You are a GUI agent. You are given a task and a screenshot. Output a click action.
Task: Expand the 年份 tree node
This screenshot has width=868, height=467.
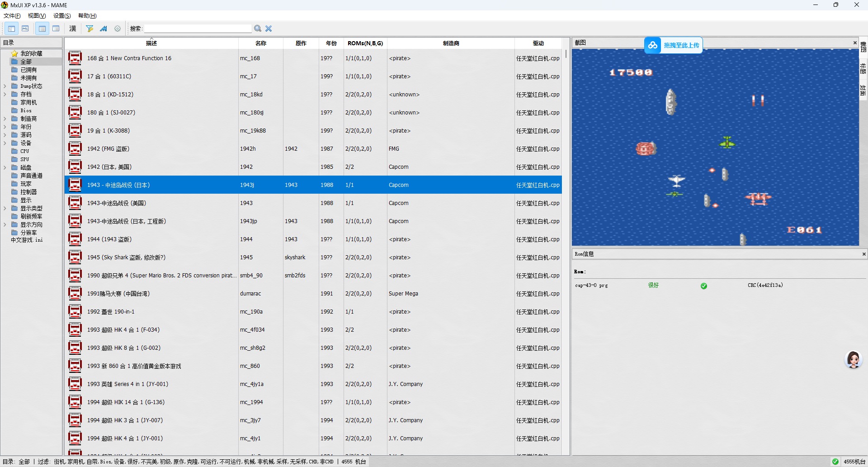point(5,127)
